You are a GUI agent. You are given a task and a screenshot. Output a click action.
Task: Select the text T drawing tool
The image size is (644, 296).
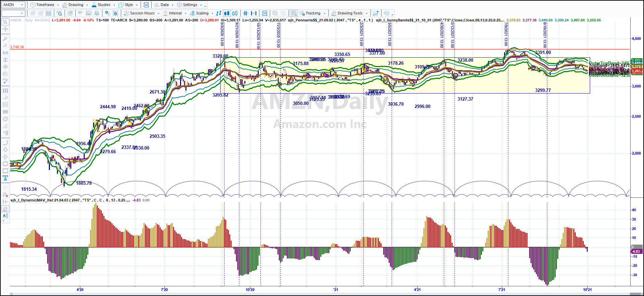pyautogui.click(x=5, y=178)
